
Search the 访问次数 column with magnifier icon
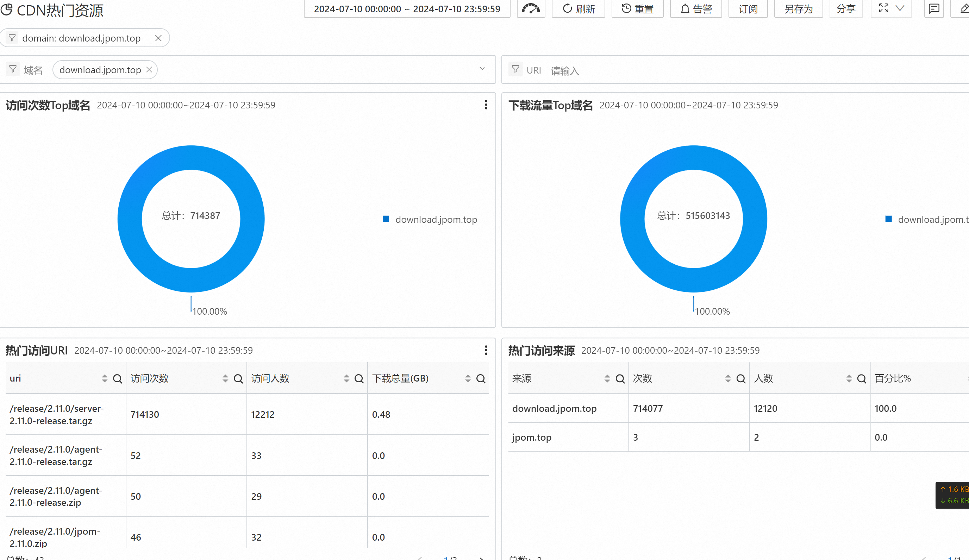238,379
